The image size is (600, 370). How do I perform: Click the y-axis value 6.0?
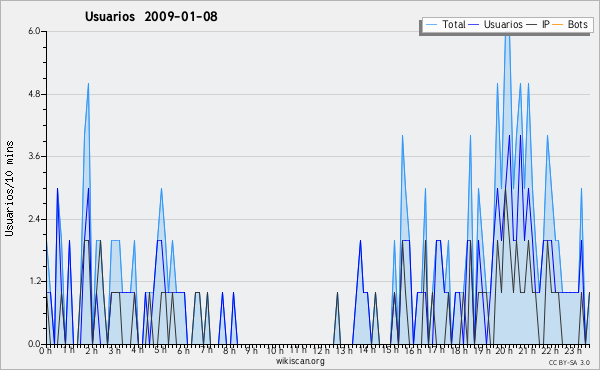[34, 31]
